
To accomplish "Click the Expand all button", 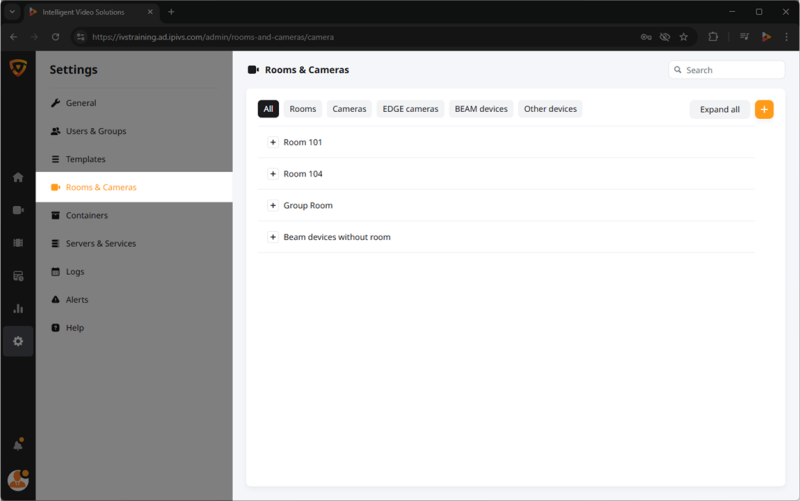I will (719, 109).
